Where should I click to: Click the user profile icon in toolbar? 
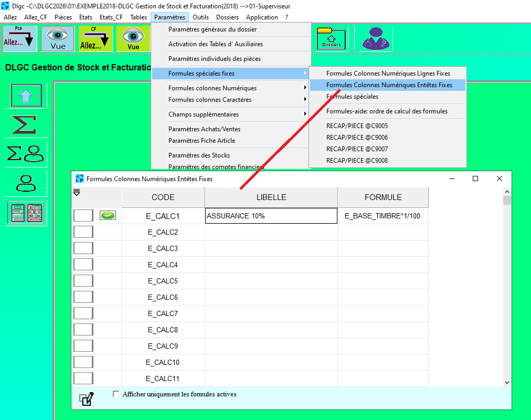click(376, 39)
